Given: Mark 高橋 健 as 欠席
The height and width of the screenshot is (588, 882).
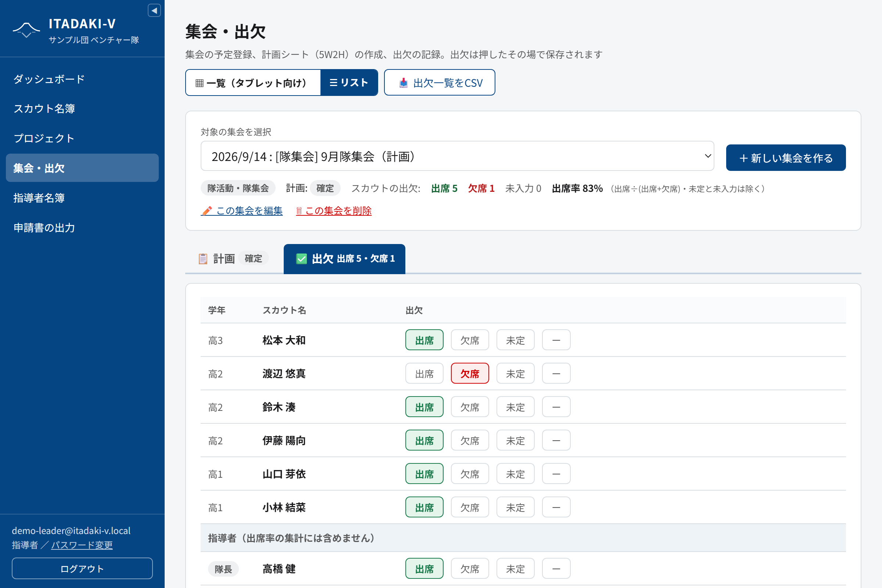Looking at the screenshot, I should (x=470, y=569).
